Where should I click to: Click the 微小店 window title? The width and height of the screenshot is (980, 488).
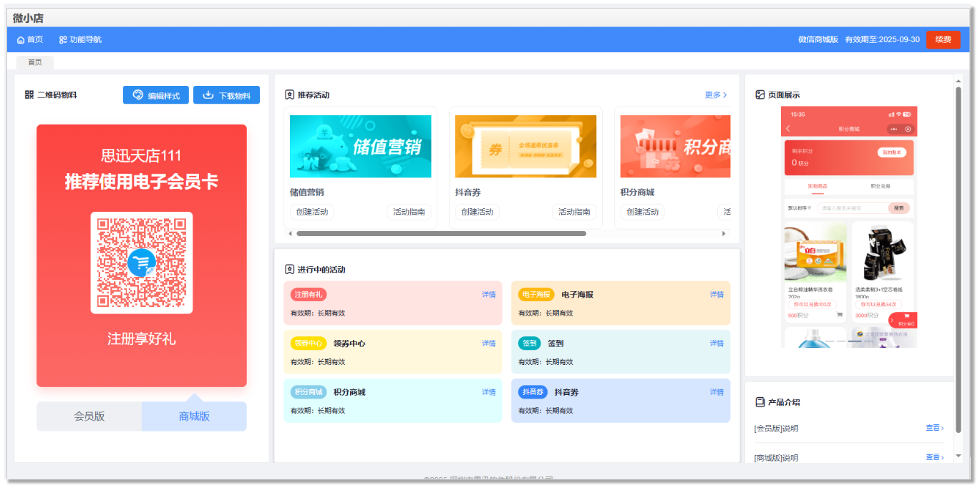pos(28,18)
